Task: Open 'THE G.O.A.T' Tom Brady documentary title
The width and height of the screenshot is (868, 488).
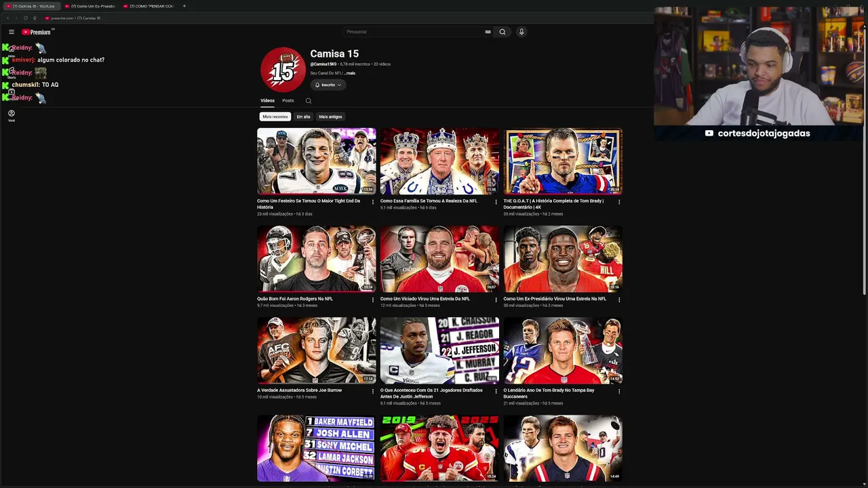Action: coord(553,204)
